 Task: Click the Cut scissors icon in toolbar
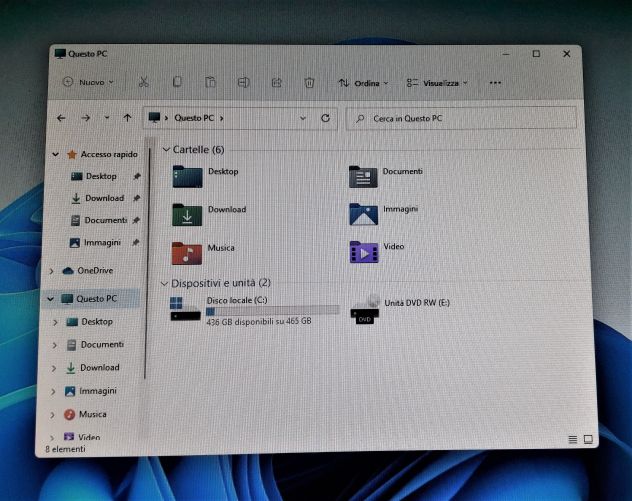[x=143, y=82]
